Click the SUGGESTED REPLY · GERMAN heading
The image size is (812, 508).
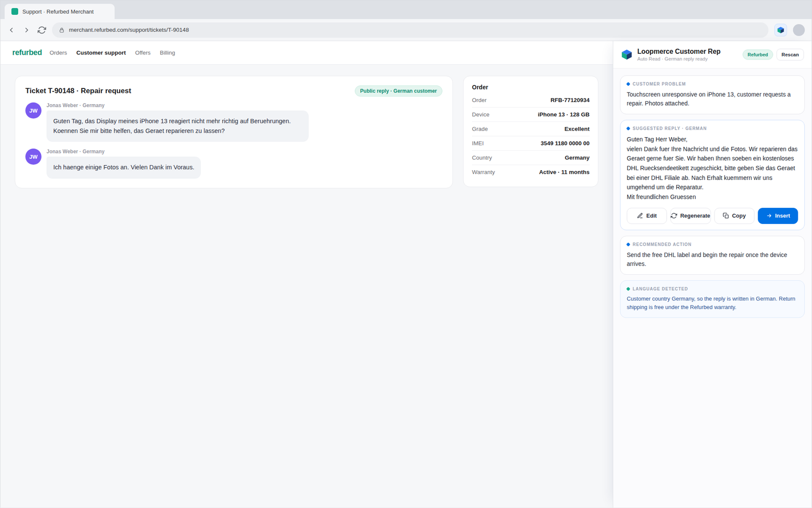tap(669, 129)
